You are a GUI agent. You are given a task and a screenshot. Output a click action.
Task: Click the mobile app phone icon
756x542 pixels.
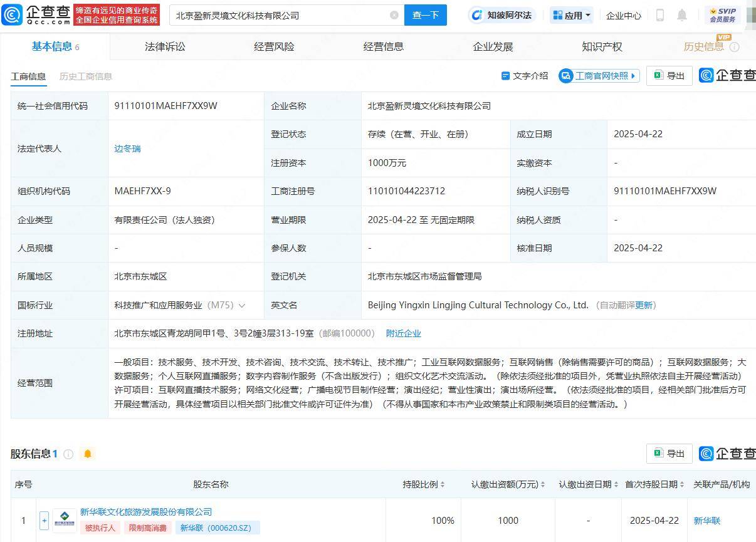pyautogui.click(x=659, y=15)
